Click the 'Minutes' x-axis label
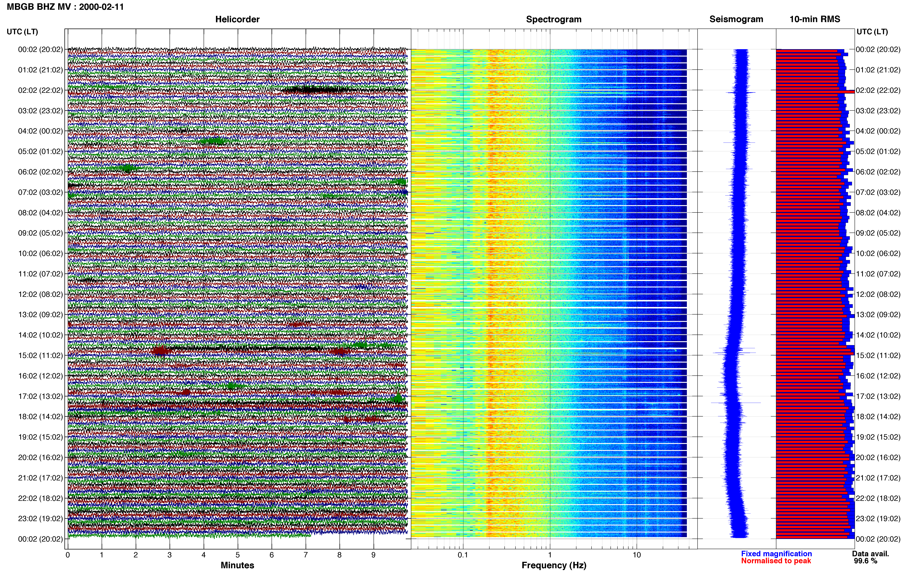 [237, 565]
